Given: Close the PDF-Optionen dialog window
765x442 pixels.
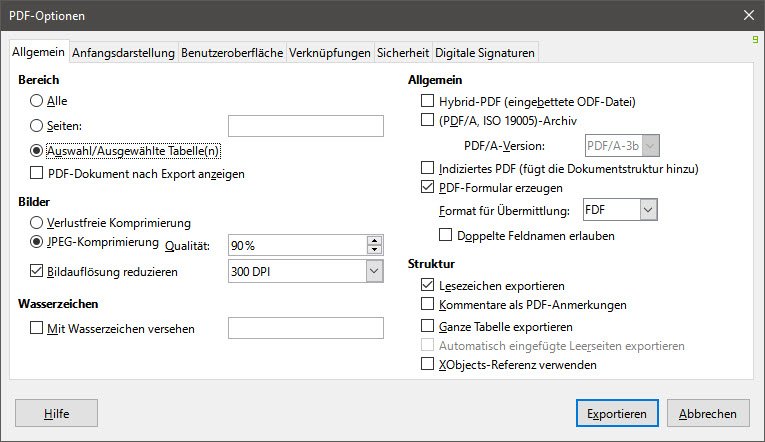Looking at the screenshot, I should pos(747,15).
